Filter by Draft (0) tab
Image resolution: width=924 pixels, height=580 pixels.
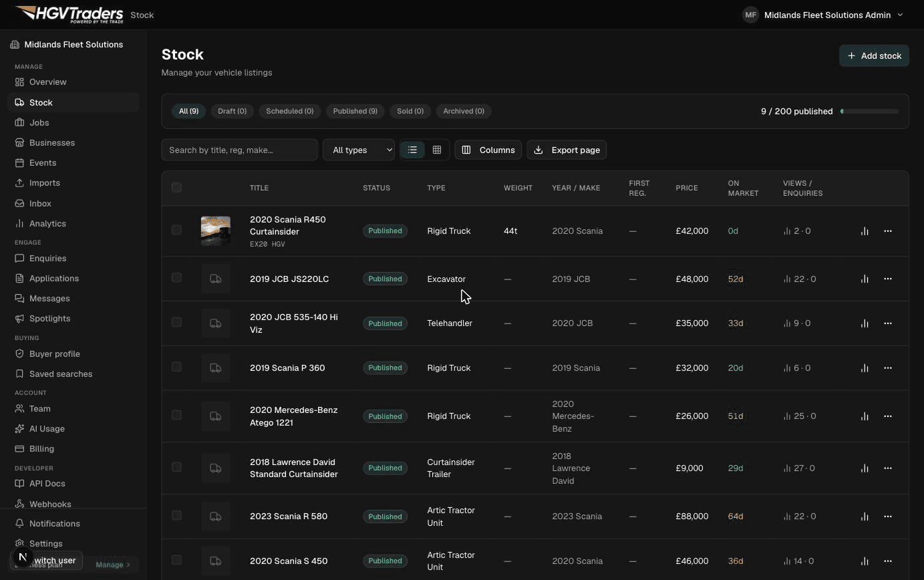(232, 111)
